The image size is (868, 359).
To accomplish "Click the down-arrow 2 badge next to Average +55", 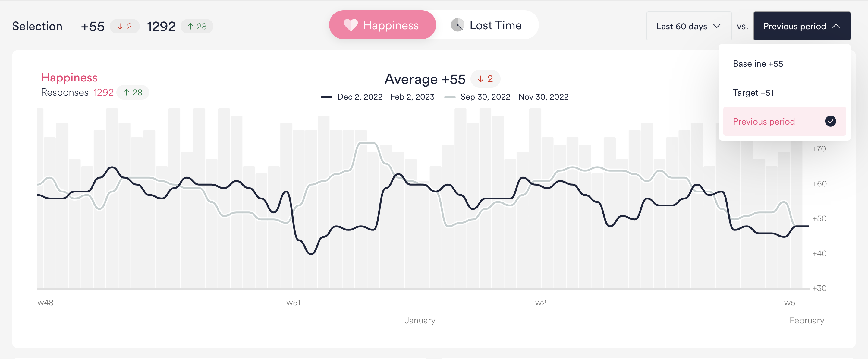I will pyautogui.click(x=485, y=79).
